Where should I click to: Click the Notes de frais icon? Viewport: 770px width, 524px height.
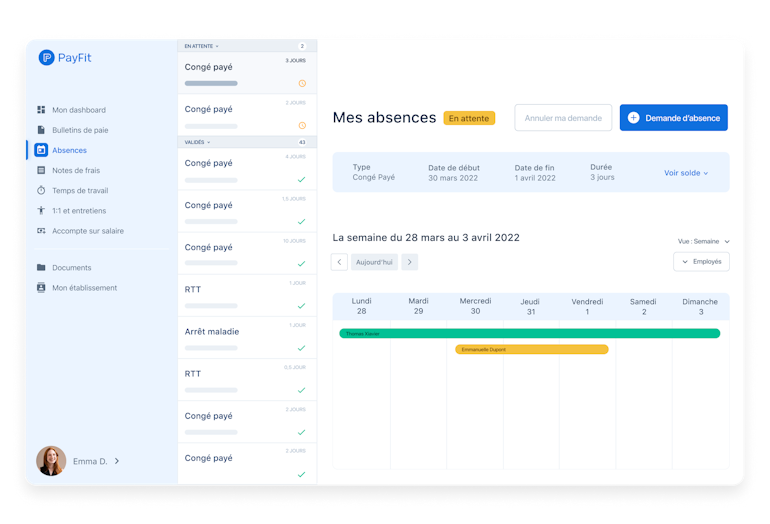pyautogui.click(x=41, y=170)
